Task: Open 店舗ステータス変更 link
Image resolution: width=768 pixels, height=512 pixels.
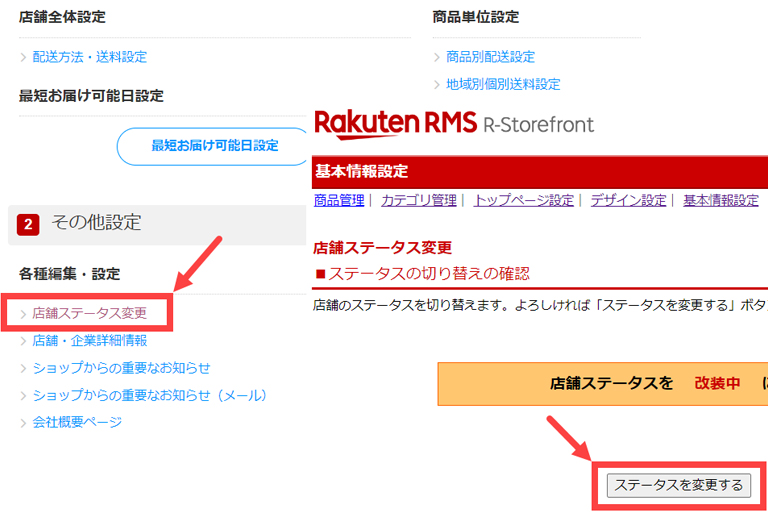Action: click(90, 313)
